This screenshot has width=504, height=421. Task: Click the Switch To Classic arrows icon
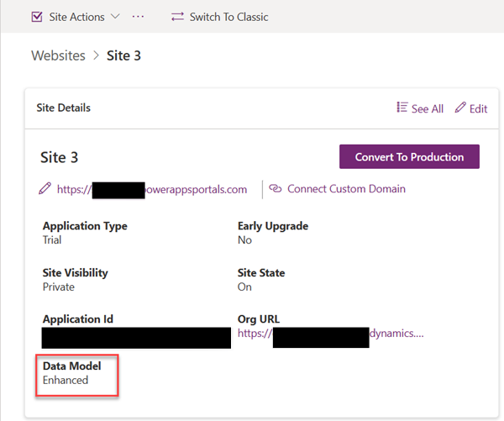point(177,17)
